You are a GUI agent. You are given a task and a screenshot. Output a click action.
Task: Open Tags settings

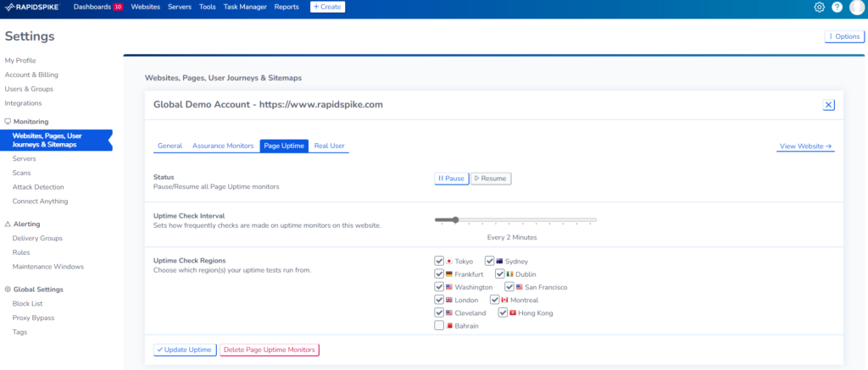(20, 333)
